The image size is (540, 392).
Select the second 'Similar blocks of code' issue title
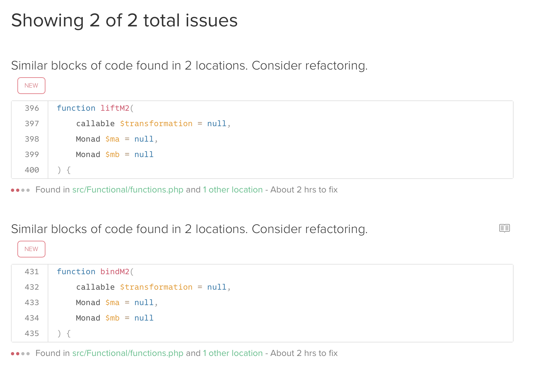[x=189, y=229]
